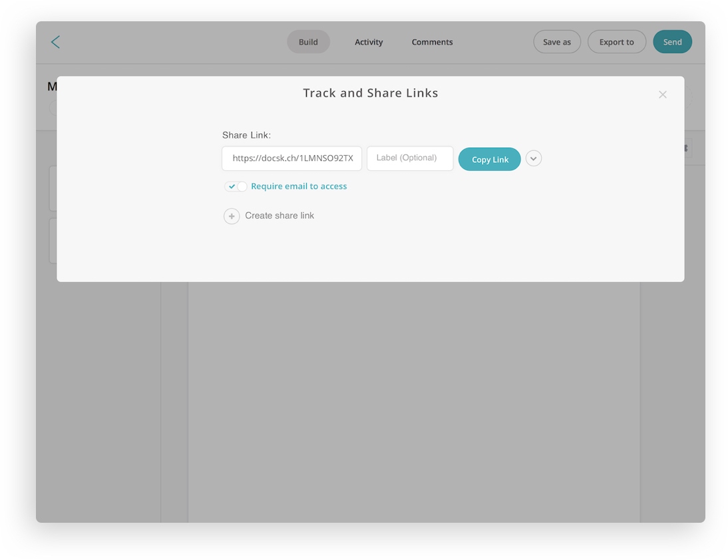Switch to the Build tab
The width and height of the screenshot is (728, 560).
coord(308,42)
